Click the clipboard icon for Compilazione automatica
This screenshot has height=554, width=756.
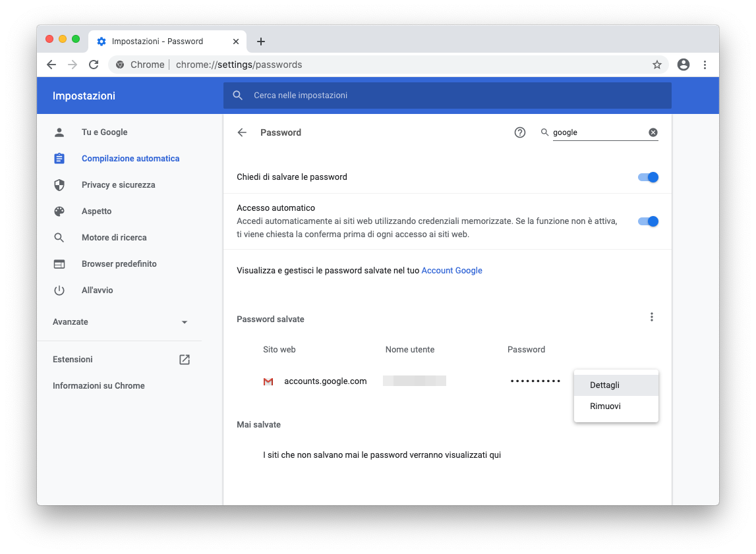(59, 159)
